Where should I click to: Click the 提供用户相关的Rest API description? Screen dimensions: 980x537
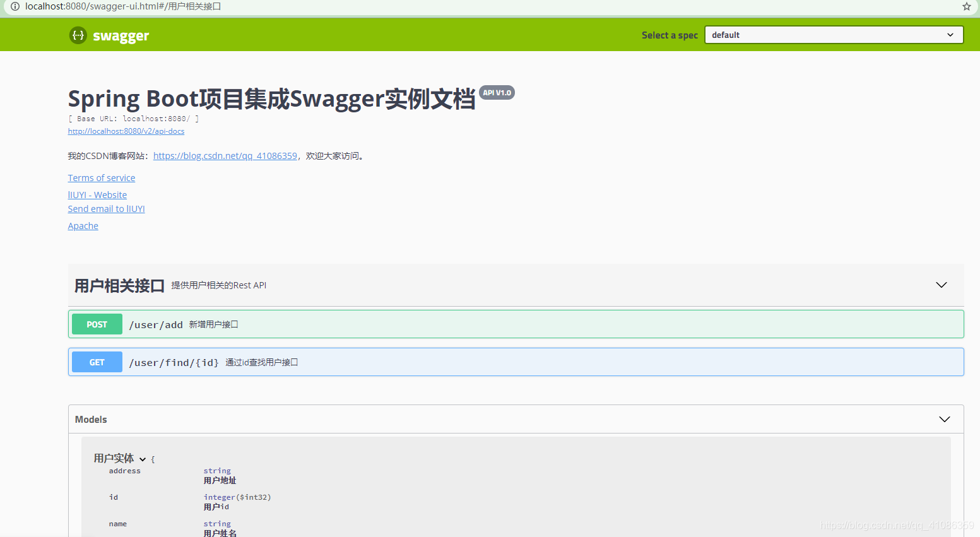pos(219,285)
